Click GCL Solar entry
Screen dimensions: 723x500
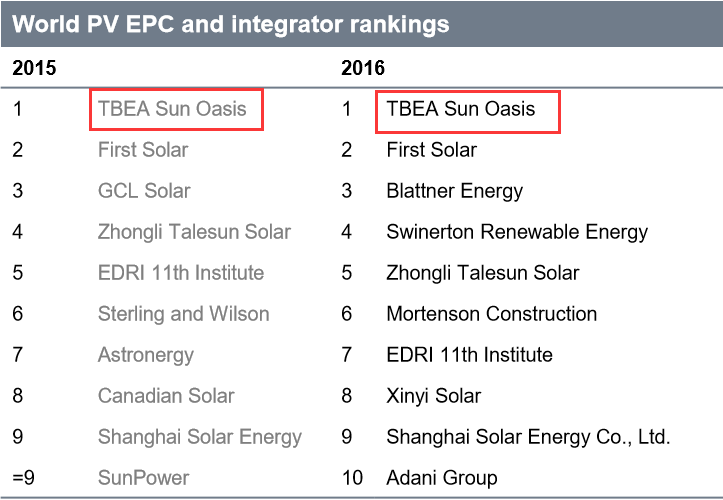pos(144,191)
